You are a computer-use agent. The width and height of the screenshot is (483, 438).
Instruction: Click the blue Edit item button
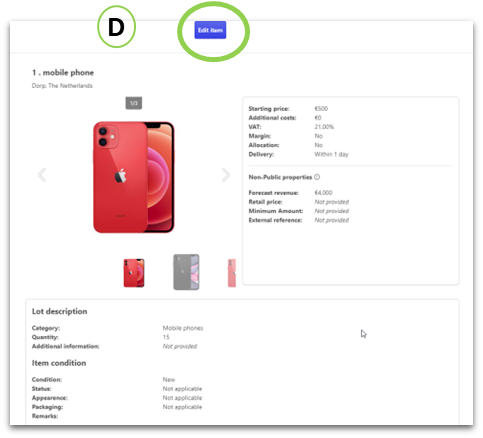pos(210,30)
